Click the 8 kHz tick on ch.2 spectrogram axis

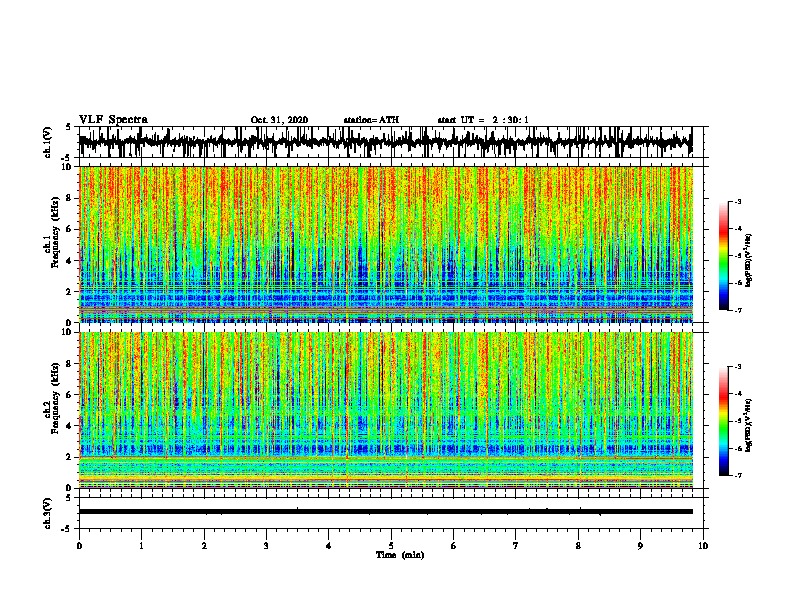(x=70, y=364)
